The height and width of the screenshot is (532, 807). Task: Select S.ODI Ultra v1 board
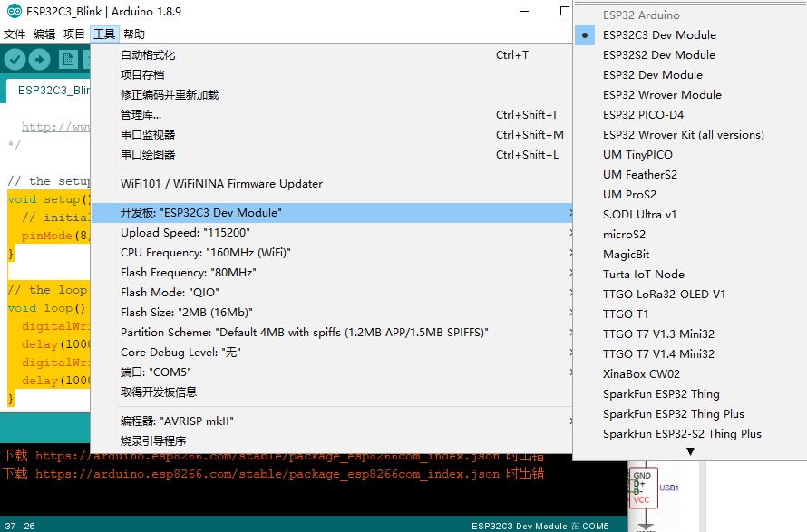pos(690,215)
